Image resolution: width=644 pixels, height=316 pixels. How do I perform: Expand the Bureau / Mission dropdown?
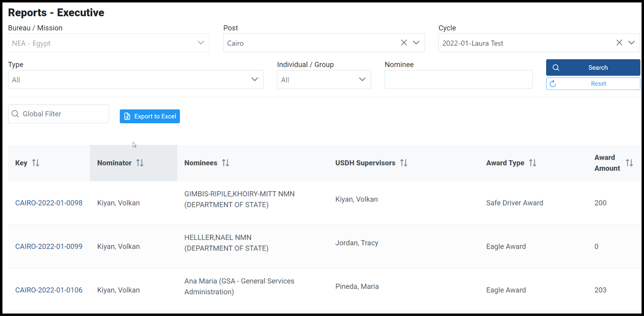click(109, 43)
